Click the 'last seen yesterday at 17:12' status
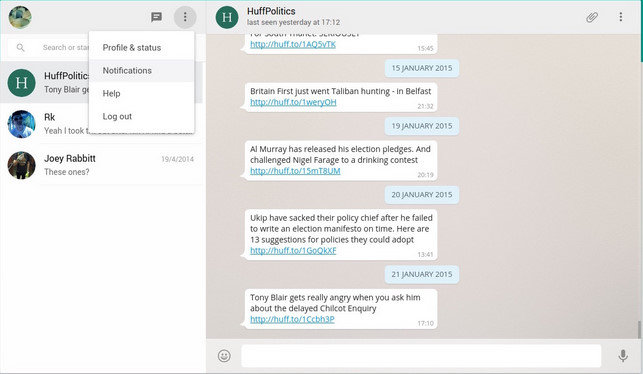 click(293, 23)
